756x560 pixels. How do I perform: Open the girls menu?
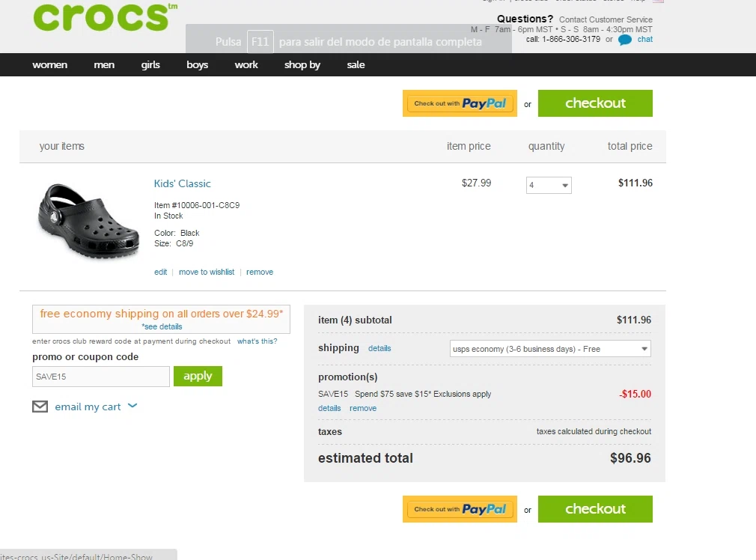coord(150,64)
